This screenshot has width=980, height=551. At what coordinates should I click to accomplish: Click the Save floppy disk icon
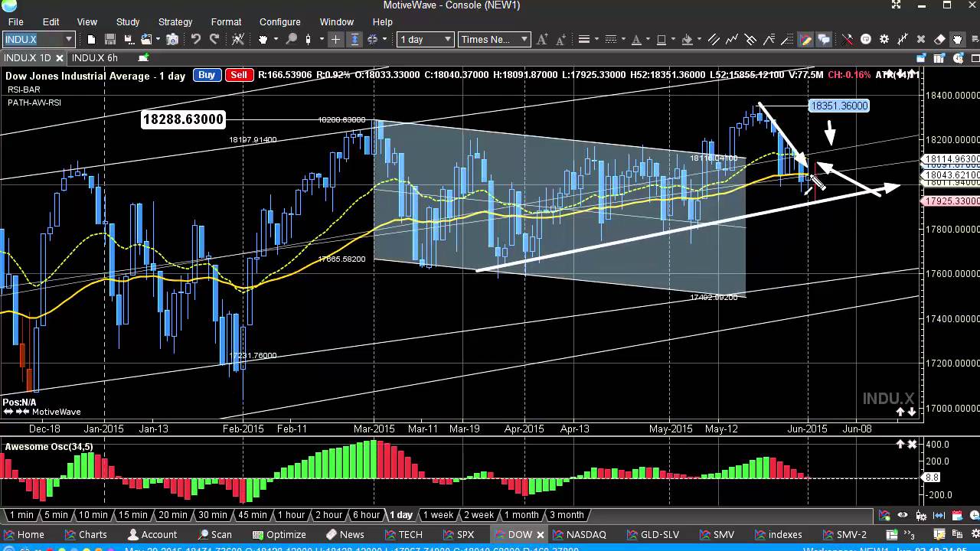110,39
